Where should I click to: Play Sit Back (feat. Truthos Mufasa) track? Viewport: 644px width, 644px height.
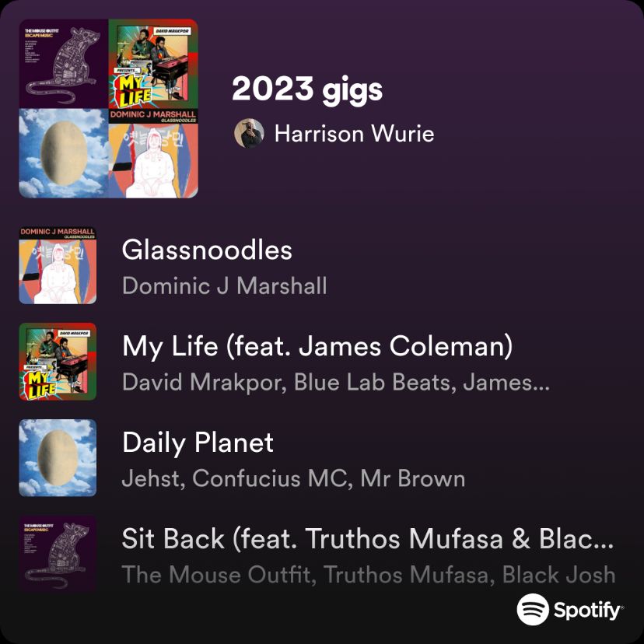368,538
